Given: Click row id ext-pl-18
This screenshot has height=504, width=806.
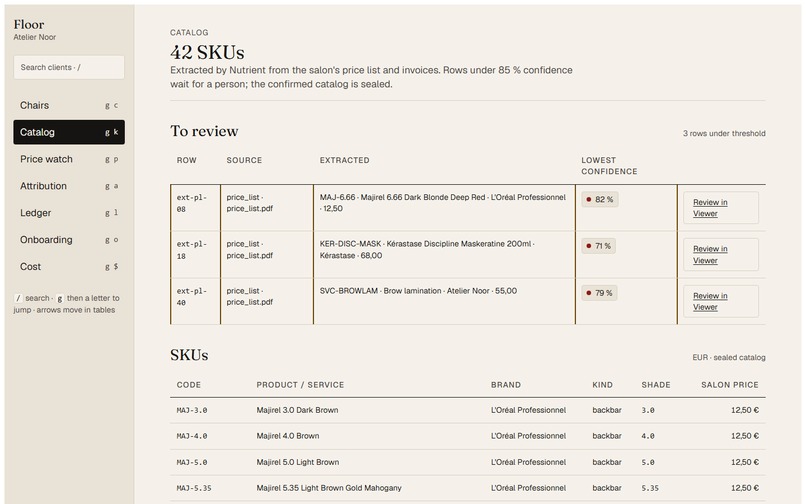Looking at the screenshot, I should (192, 250).
